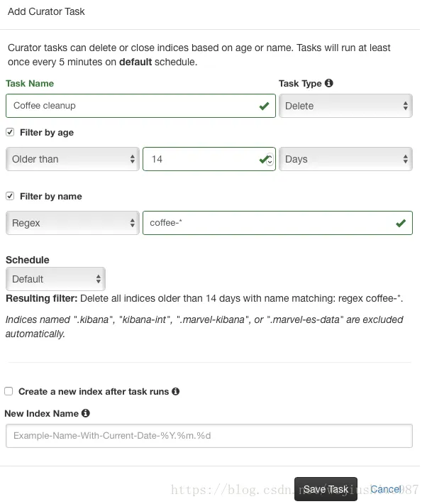Click the New Index Name info icon

point(86,413)
